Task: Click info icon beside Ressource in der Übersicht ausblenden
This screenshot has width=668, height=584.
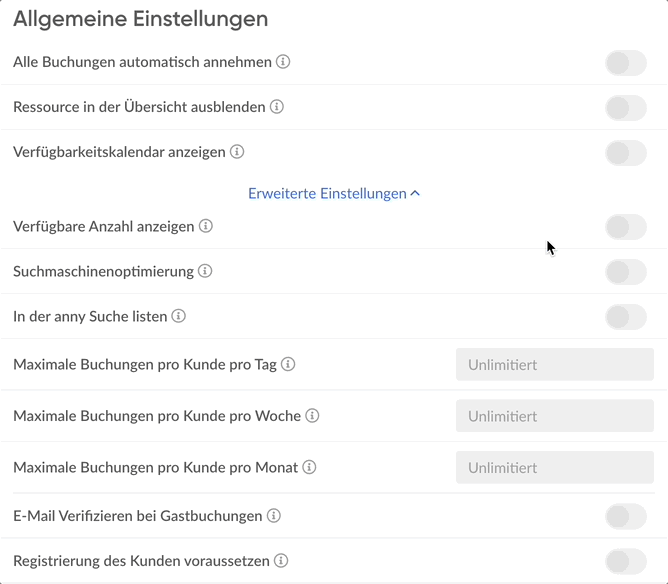Action: tap(277, 106)
